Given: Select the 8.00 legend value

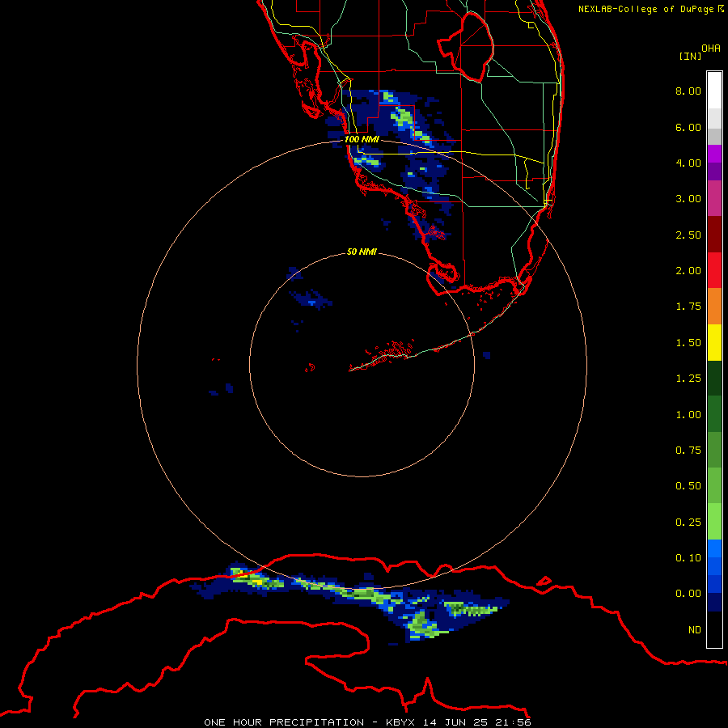Looking at the screenshot, I should pos(688,91).
